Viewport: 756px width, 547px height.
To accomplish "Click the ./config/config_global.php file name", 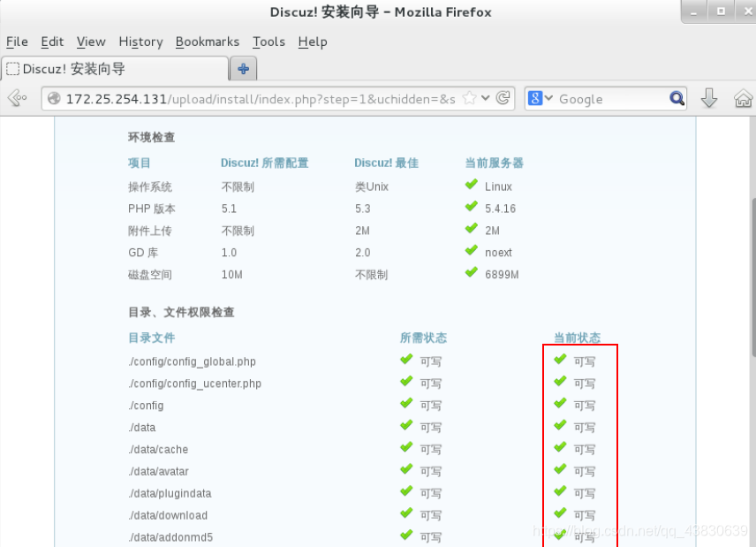I will tap(192, 361).
